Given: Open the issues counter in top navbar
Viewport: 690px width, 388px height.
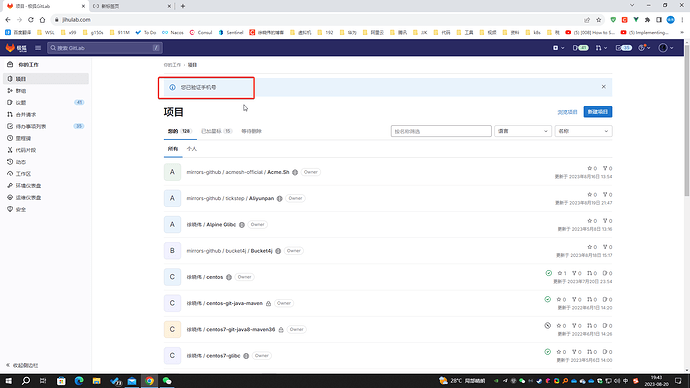Looking at the screenshot, I should point(580,48).
